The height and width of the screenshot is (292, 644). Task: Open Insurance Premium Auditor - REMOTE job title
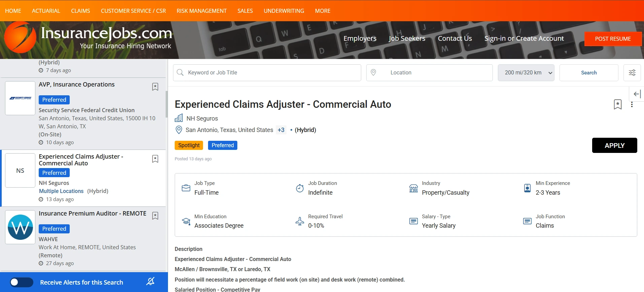coord(93,214)
